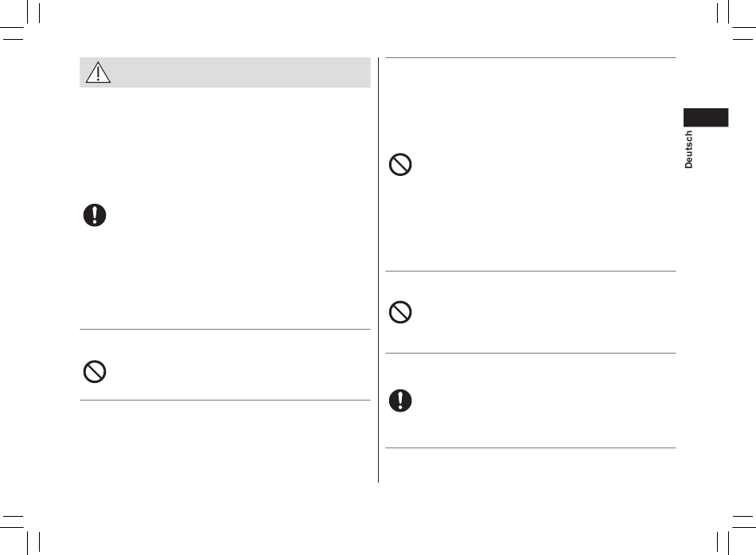Click the crop marks in the corner nearest the Deutsch tab
Screen dimensions: 756x555
point(736,20)
